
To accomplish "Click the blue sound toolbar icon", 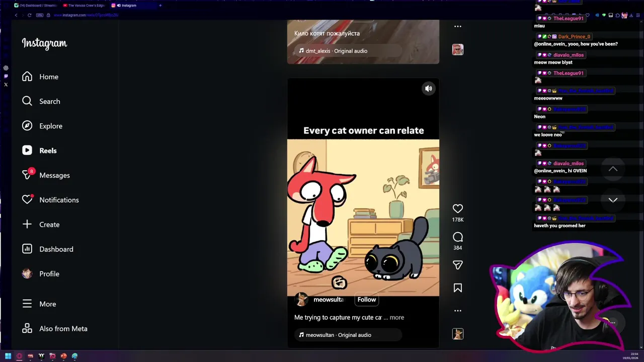I will point(597,15).
